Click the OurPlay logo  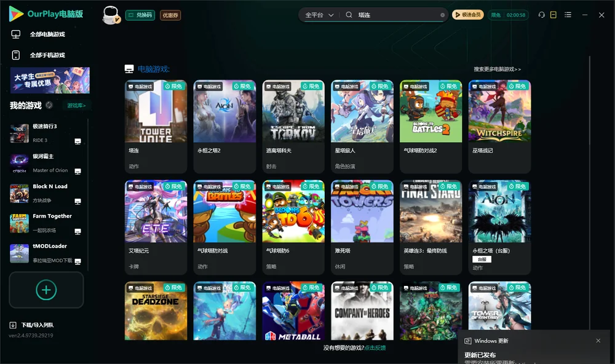tap(46, 14)
